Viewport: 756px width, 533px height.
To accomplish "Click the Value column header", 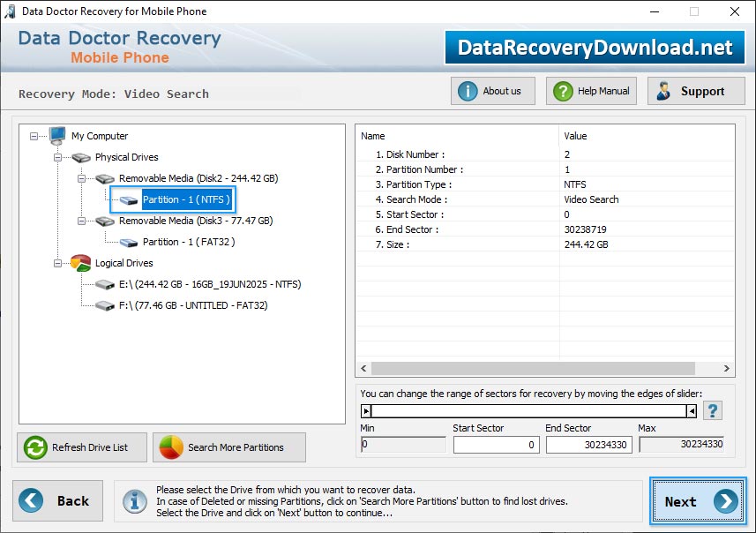I will pos(647,136).
